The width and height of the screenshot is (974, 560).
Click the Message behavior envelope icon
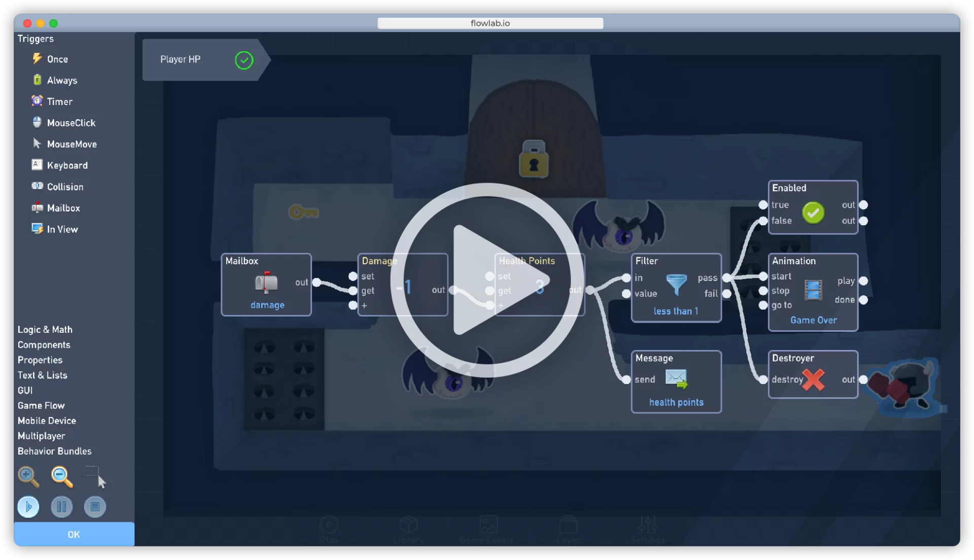[x=676, y=379]
